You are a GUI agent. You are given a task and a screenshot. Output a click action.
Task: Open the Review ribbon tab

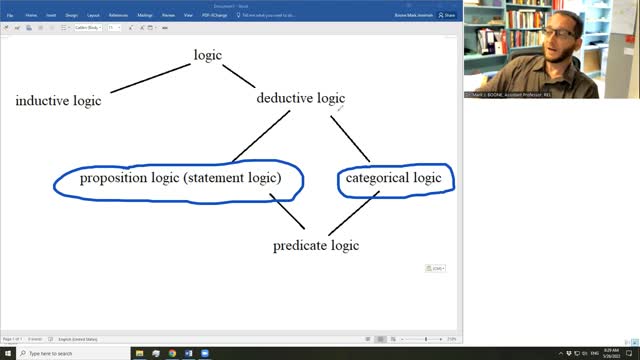pyautogui.click(x=168, y=16)
